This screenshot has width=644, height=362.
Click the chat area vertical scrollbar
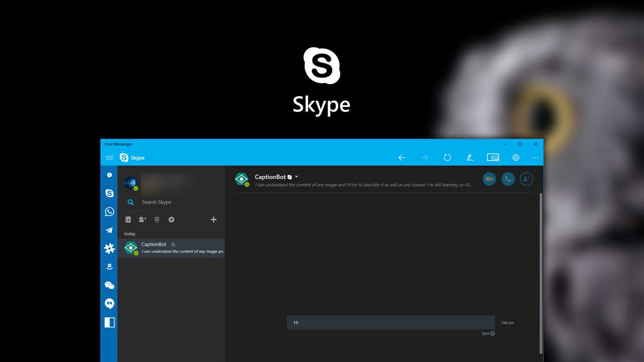pyautogui.click(x=541, y=274)
